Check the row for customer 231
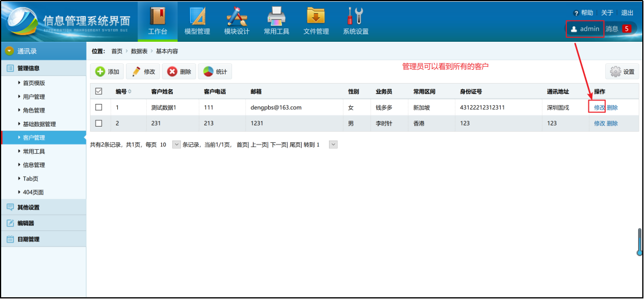 [99, 123]
